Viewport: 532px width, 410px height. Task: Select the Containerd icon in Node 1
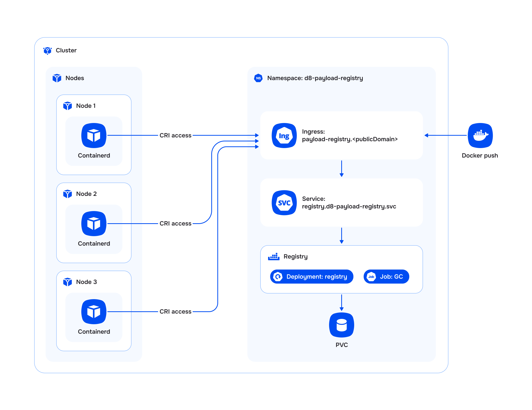pyautogui.click(x=94, y=136)
